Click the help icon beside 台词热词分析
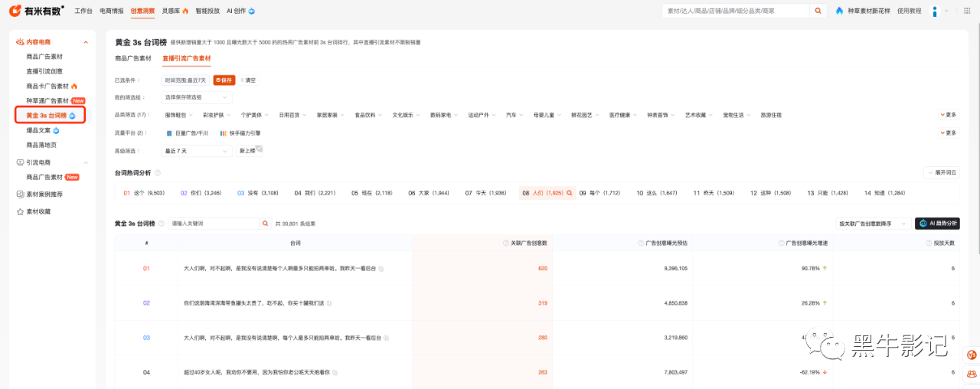 pyautogui.click(x=158, y=173)
